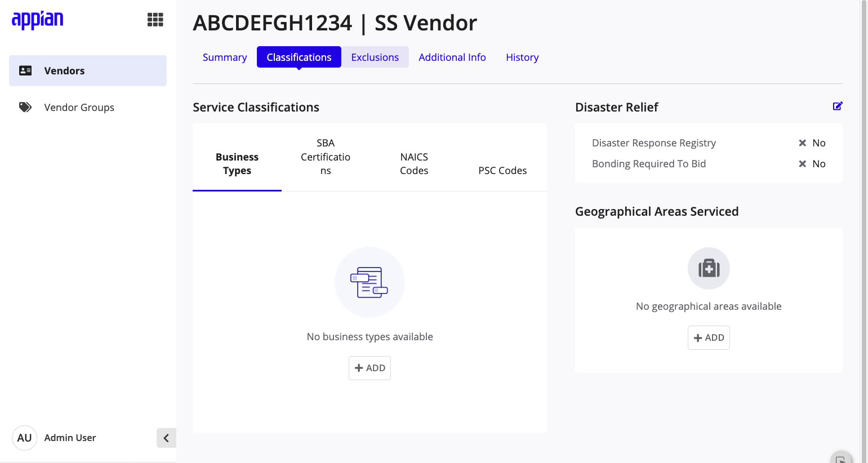
Task: Click the Disaster Relief heading
Action: pyautogui.click(x=616, y=107)
